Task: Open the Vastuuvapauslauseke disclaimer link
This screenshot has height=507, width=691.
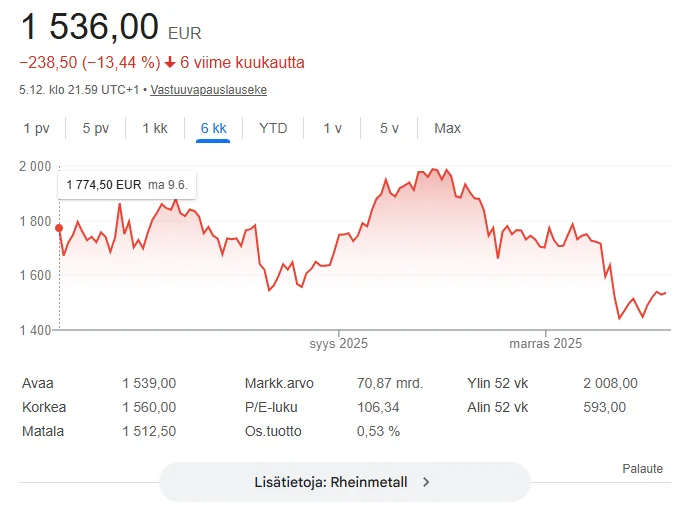Action: click(x=208, y=90)
